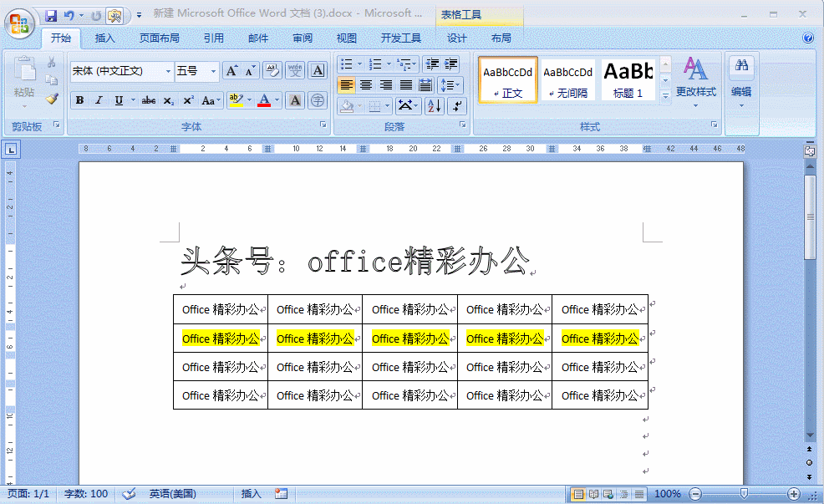
Task: Click the Redo icon in Quick Access
Action: click(95, 16)
